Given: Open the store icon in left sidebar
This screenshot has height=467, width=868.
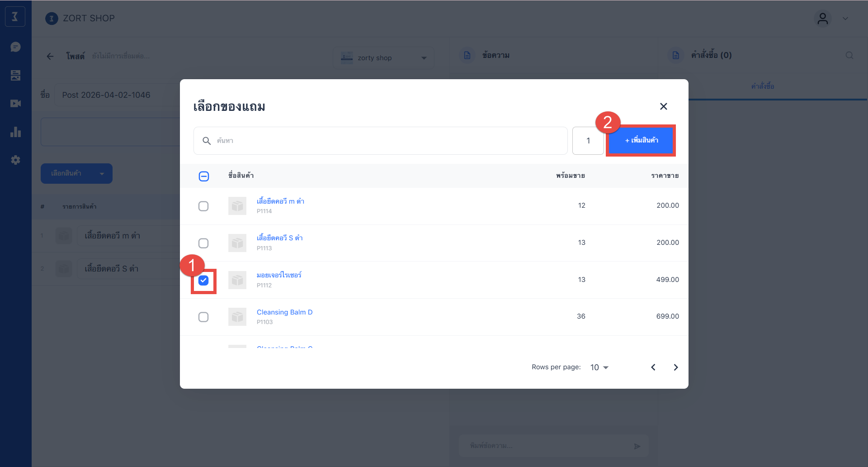Looking at the screenshot, I should pos(15,75).
